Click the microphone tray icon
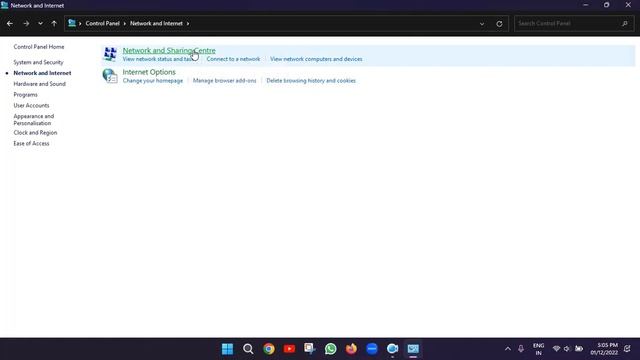 [521, 349]
